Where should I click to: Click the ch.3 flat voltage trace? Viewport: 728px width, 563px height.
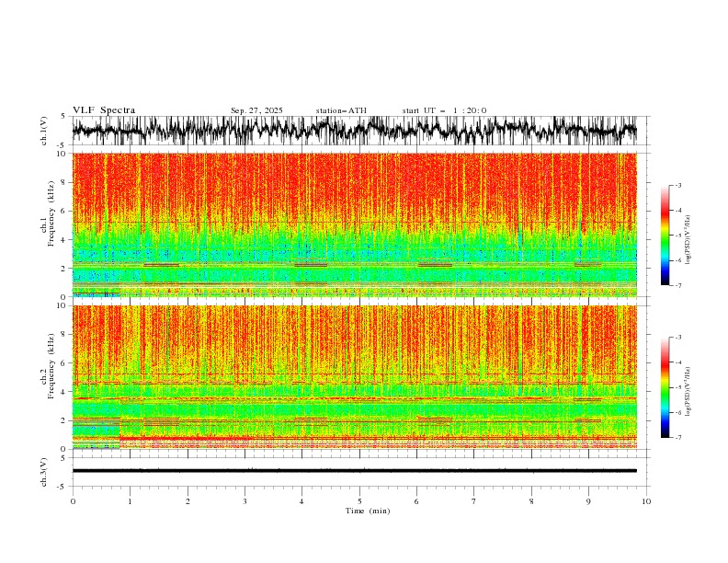click(x=355, y=471)
